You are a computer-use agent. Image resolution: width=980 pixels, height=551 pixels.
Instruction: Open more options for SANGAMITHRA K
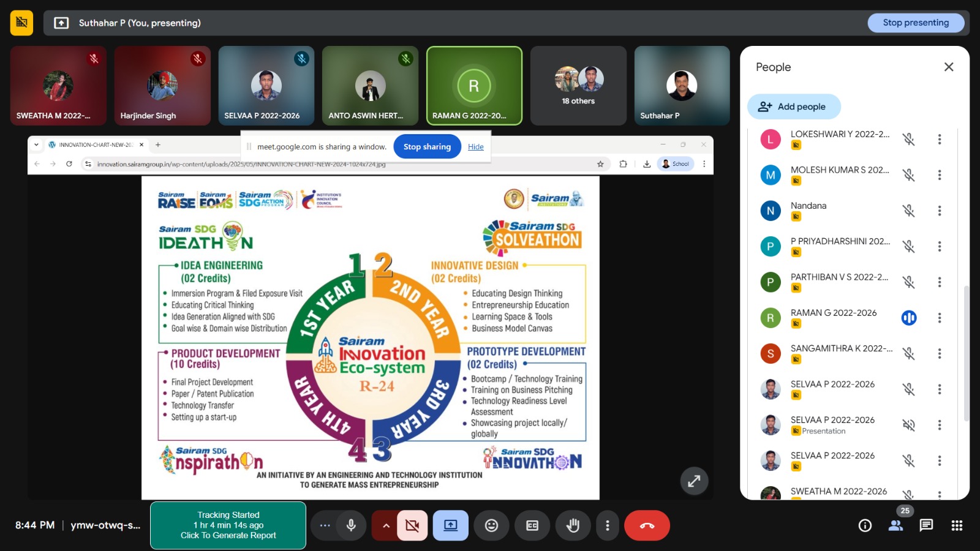point(940,353)
